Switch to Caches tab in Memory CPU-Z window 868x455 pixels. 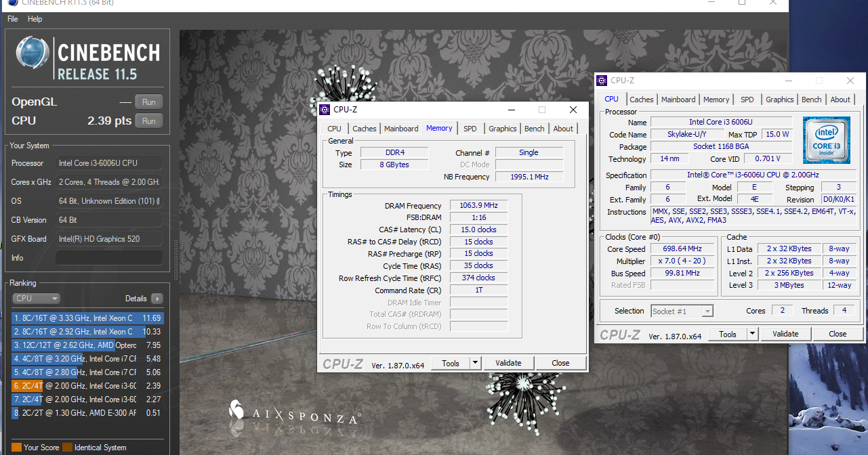tap(365, 129)
